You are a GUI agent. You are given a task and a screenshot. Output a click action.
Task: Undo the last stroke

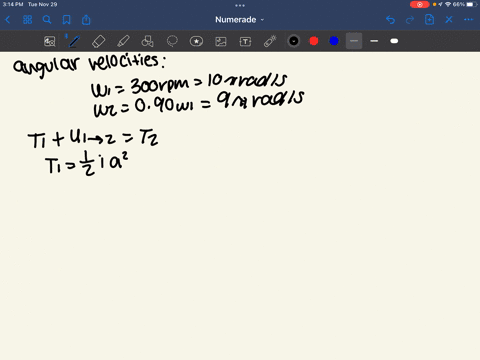click(390, 20)
